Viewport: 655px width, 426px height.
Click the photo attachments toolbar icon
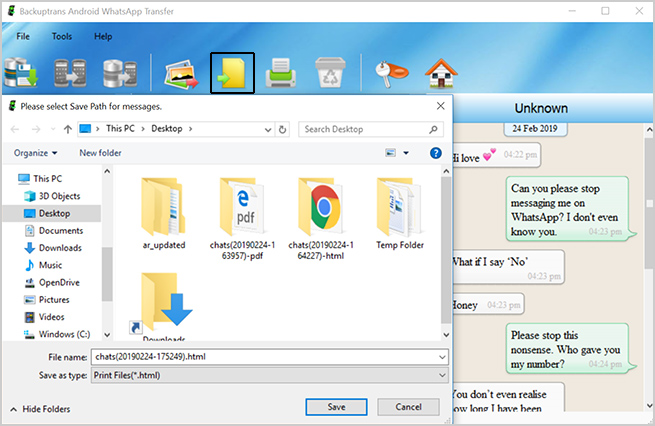click(181, 74)
